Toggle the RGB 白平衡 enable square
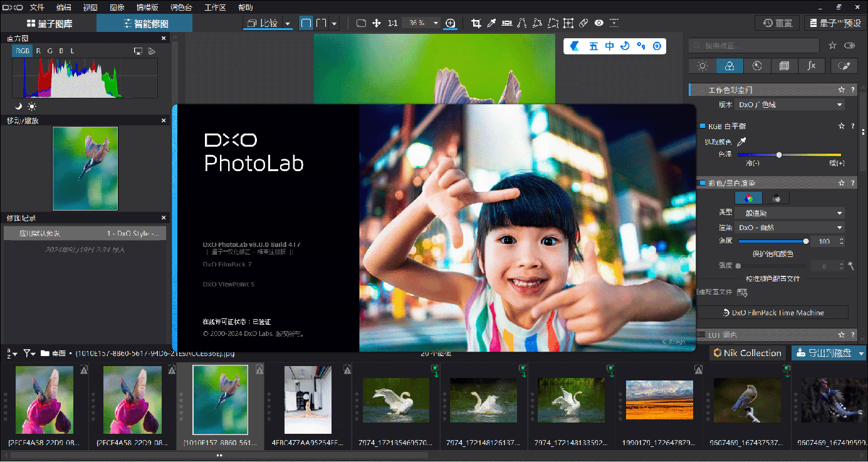 coord(702,126)
